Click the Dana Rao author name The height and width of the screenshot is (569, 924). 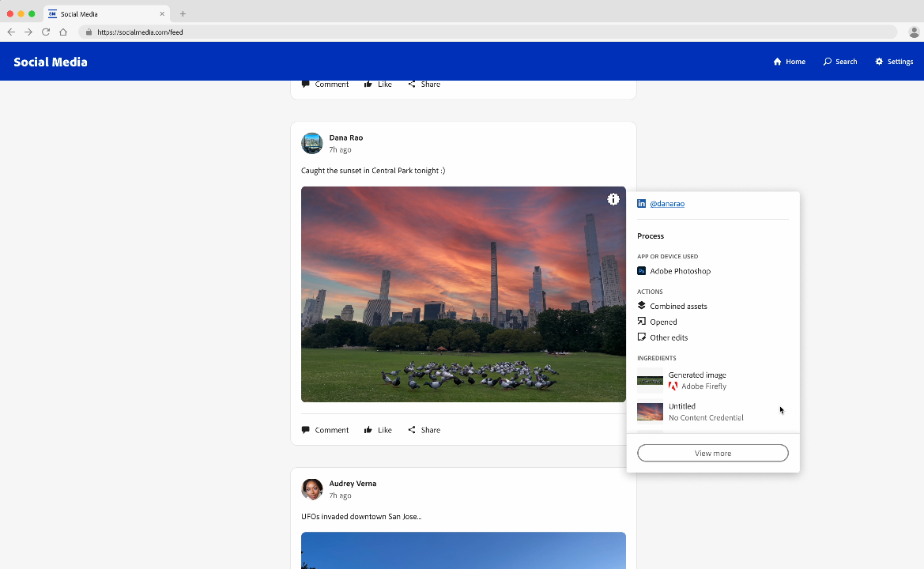coord(346,138)
